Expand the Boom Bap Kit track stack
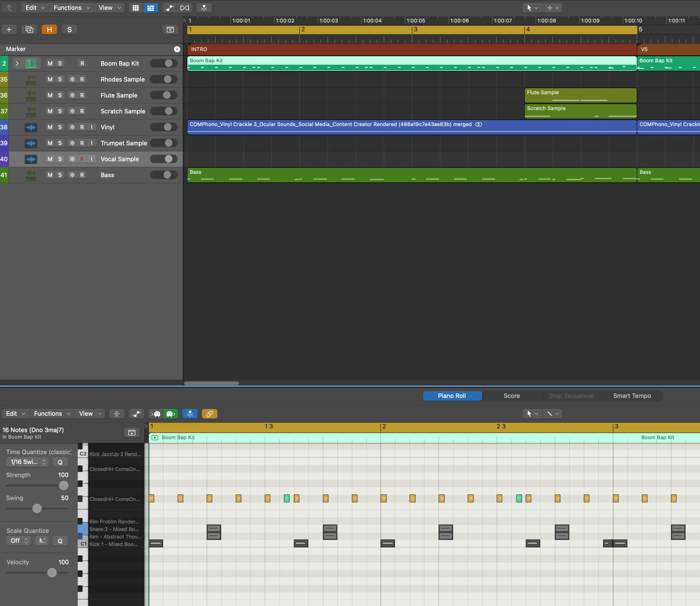Image resolution: width=700 pixels, height=606 pixels. click(x=17, y=64)
